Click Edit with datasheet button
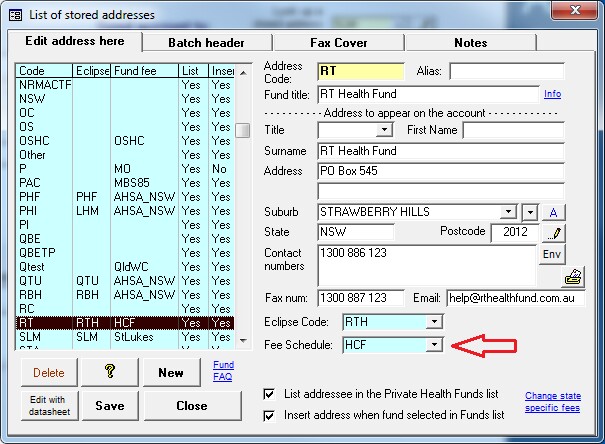The height and width of the screenshot is (444, 605). pyautogui.click(x=49, y=406)
